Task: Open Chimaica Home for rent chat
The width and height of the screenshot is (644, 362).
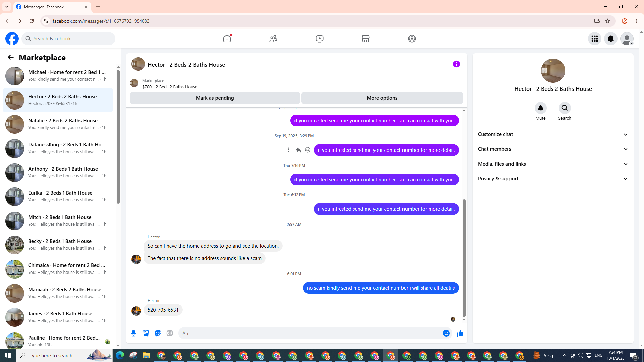Action: 58,269
